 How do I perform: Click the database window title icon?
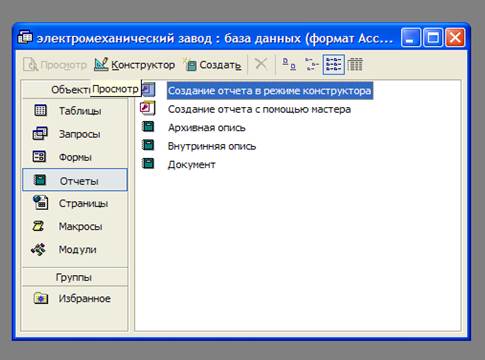point(25,37)
